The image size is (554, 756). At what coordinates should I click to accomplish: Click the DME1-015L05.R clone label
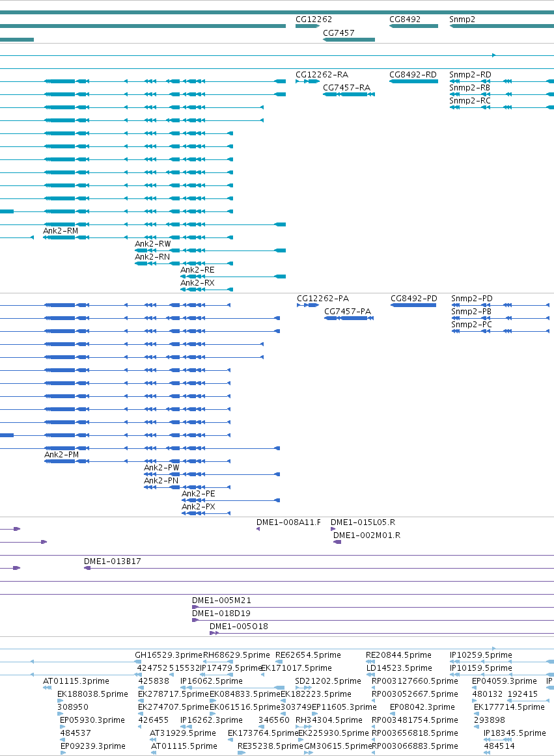[363, 522]
